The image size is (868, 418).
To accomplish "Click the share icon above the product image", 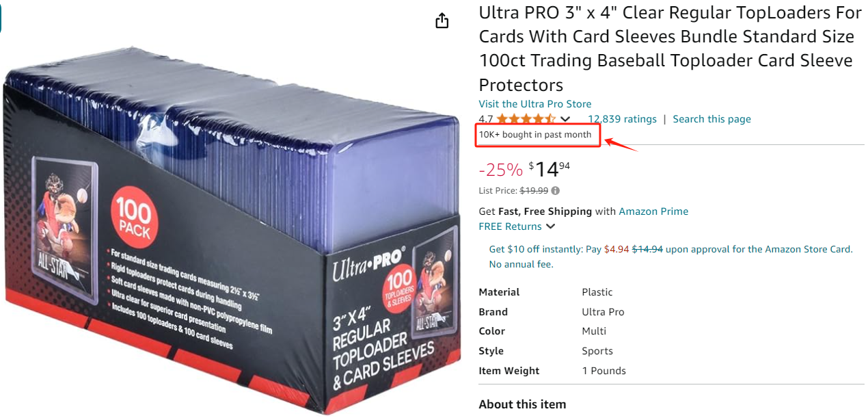I will (442, 21).
